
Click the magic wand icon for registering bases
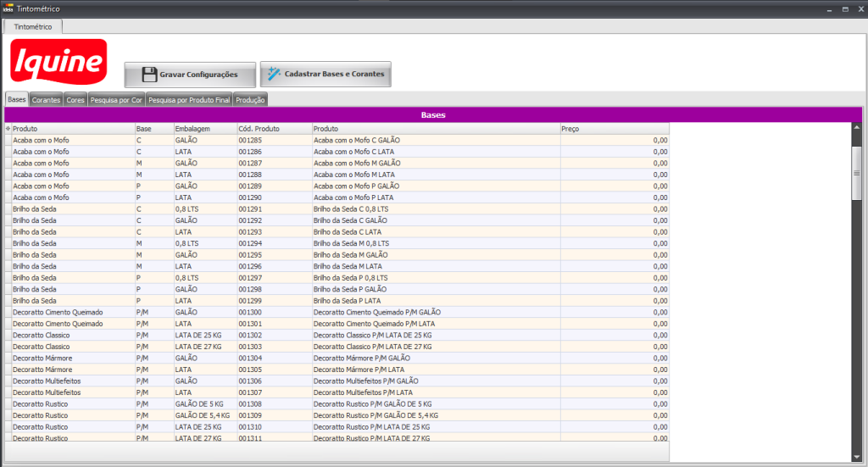coord(274,75)
